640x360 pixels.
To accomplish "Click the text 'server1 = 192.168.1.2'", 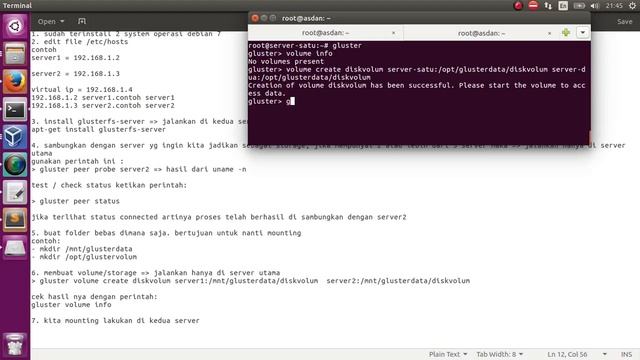I will click(76, 58).
